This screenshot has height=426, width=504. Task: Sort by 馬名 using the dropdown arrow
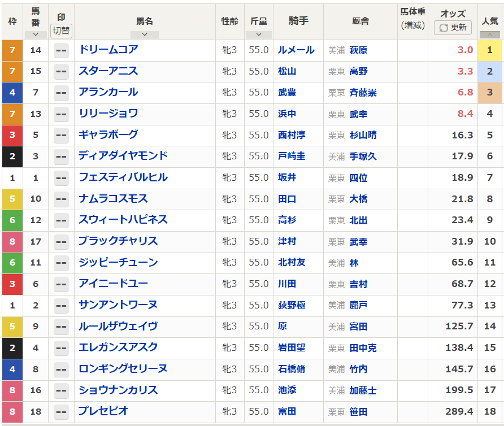tap(145, 34)
